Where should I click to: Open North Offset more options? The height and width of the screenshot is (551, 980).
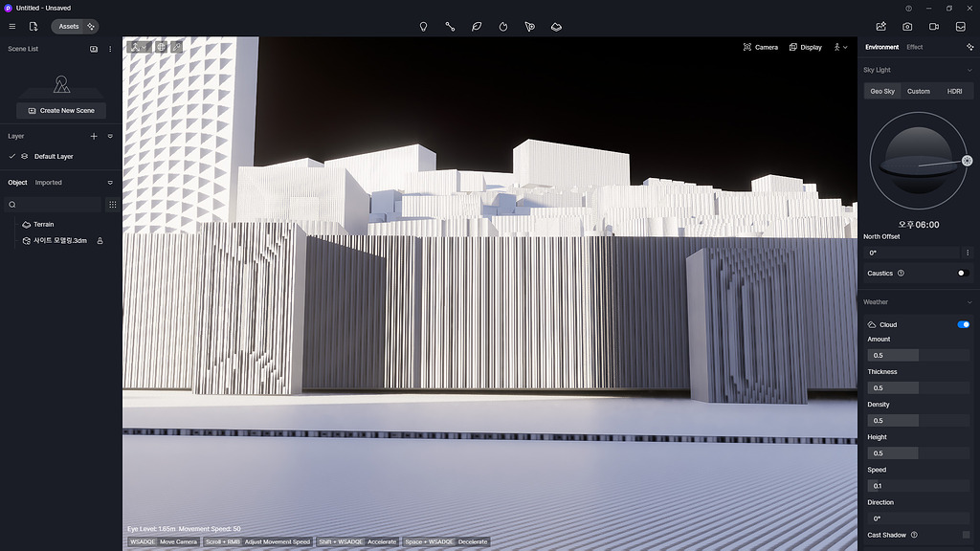[968, 253]
